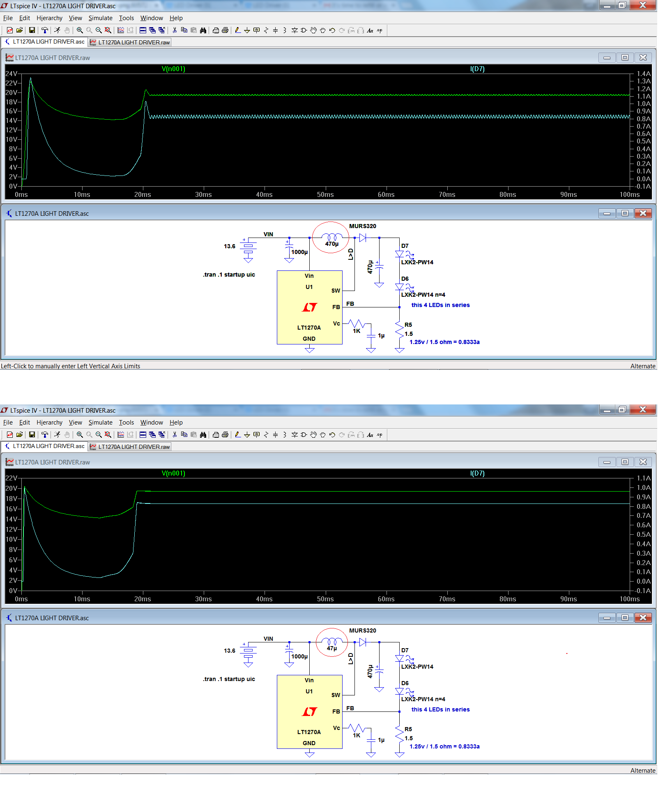
Task: Click the I(D7) trace label in upper plot
Action: pyautogui.click(x=477, y=69)
